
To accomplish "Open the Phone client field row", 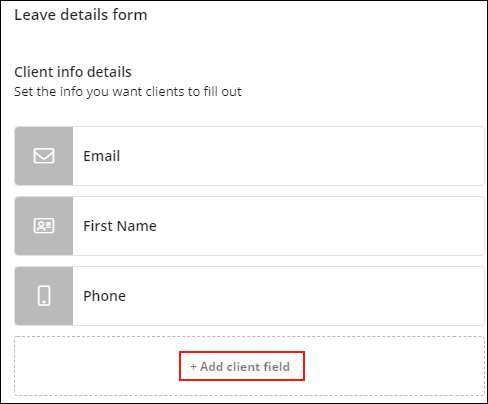I will [249, 296].
